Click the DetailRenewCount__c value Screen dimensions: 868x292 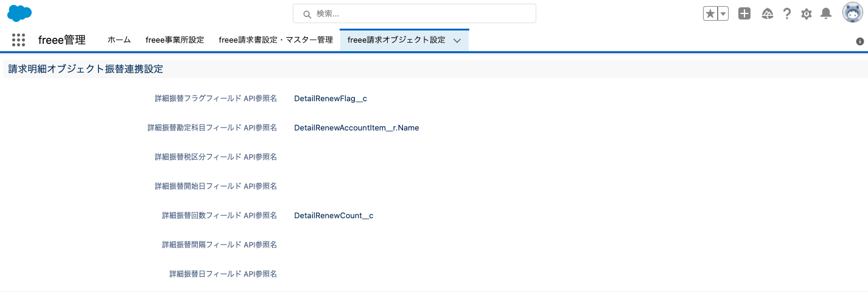pyautogui.click(x=334, y=215)
